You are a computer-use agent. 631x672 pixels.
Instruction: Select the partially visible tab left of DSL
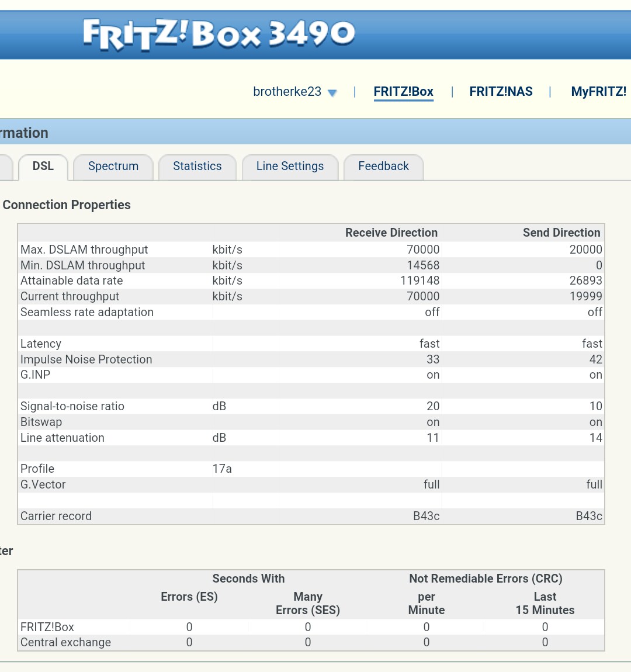click(5, 167)
